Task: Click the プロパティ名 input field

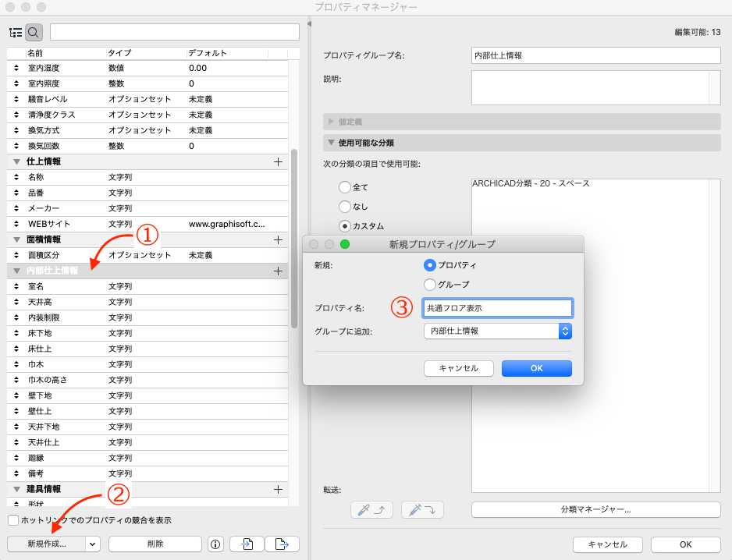Action: coord(498,308)
